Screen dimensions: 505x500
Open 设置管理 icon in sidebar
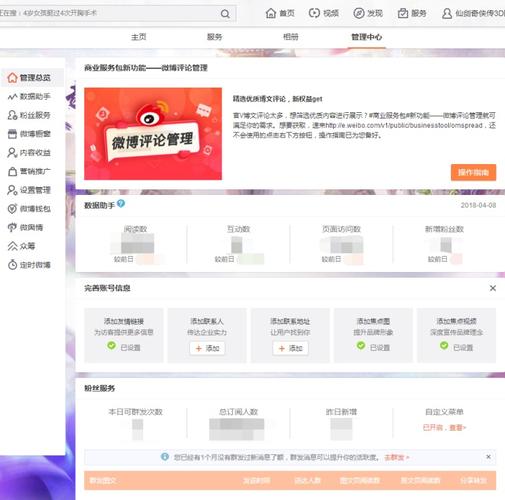[x=12, y=190]
